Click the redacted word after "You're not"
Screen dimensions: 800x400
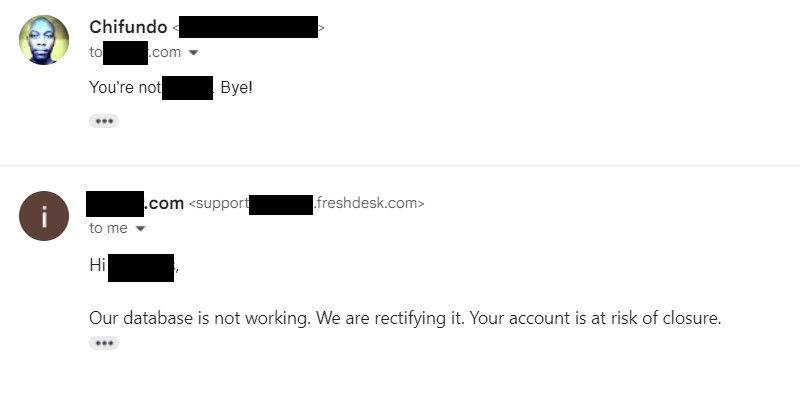pyautogui.click(x=187, y=87)
